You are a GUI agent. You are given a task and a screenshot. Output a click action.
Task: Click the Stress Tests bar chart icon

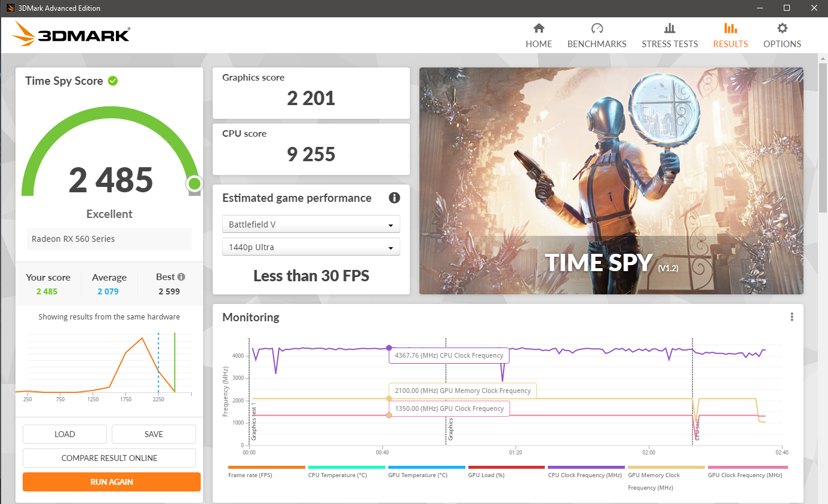(670, 28)
